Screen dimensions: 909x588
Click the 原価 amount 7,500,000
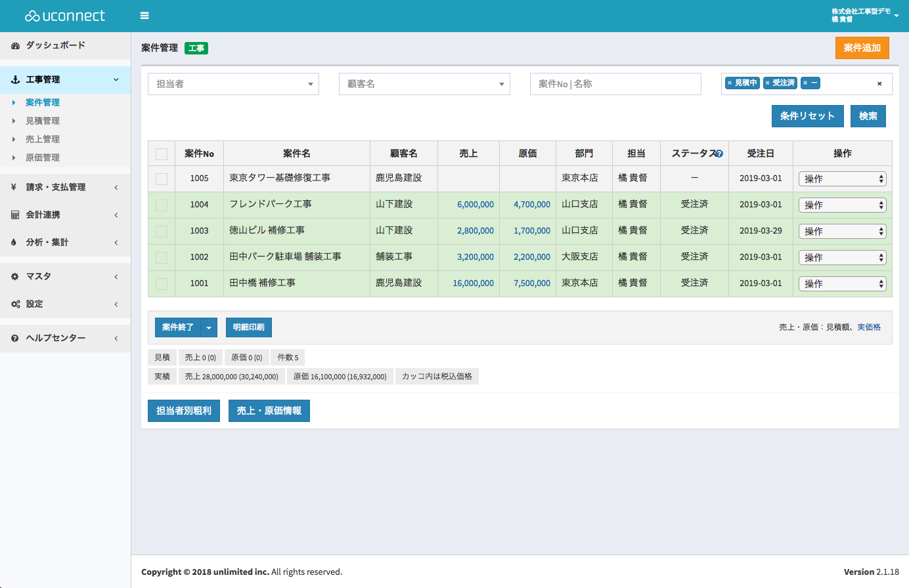[x=532, y=283]
